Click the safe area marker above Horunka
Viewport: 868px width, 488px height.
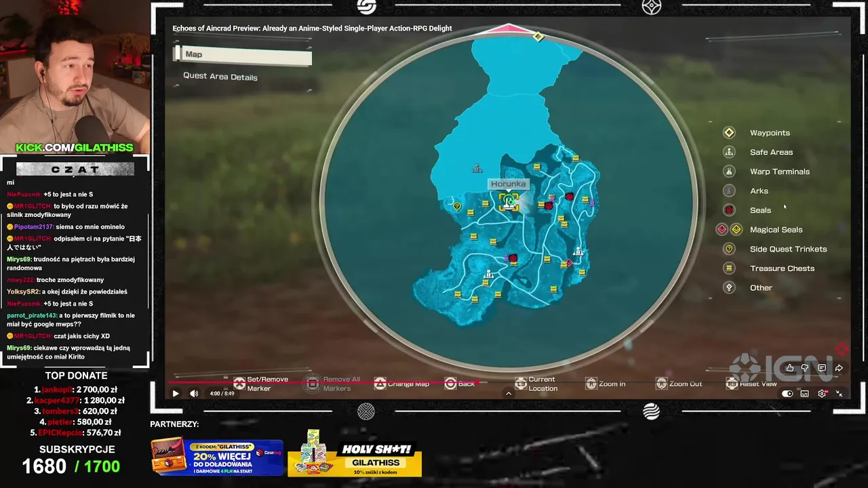(477, 168)
